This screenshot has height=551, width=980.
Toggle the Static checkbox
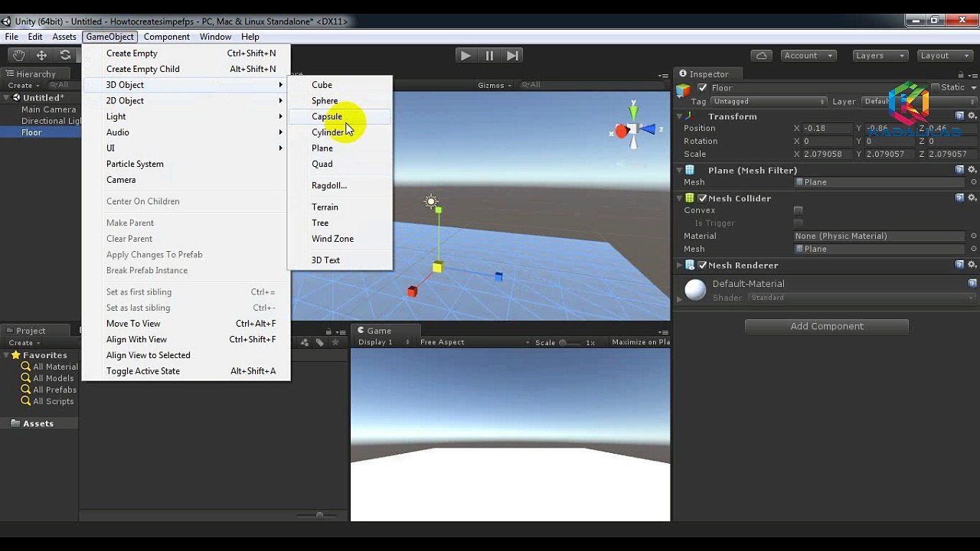point(935,87)
